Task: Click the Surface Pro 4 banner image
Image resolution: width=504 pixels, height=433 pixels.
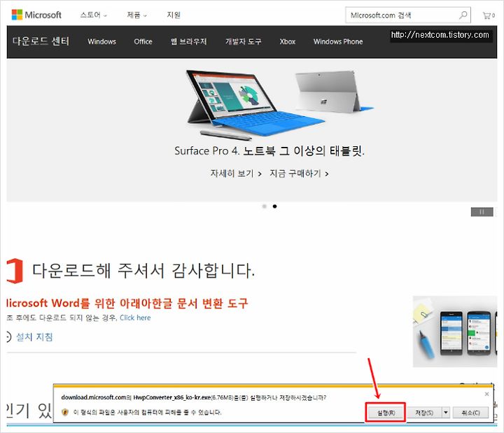Action: point(279,104)
